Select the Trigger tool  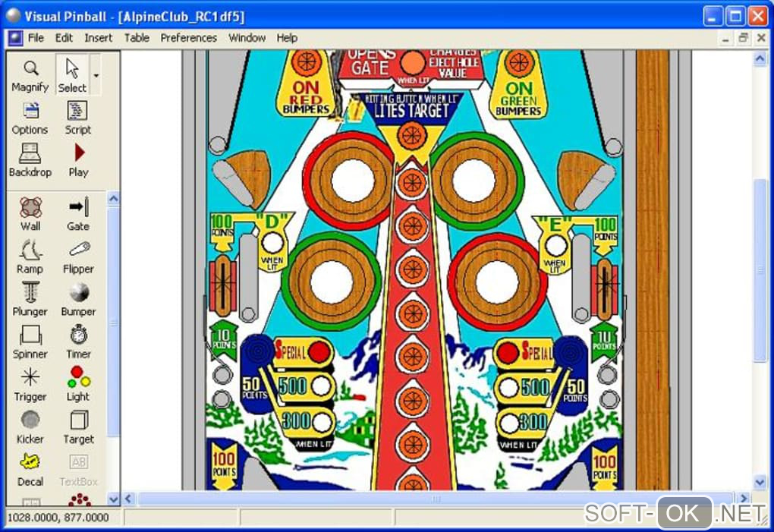(x=30, y=385)
